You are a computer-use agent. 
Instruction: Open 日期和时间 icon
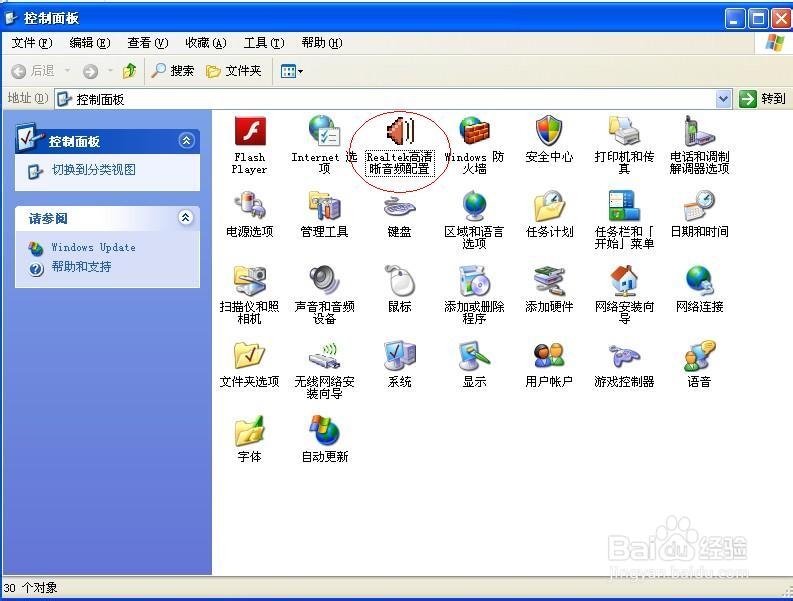pyautogui.click(x=699, y=205)
